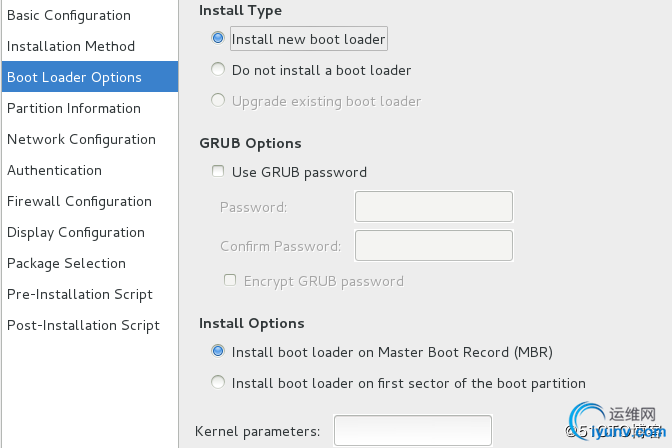Select Install new boot loader option
This screenshot has height=448, width=672.
tap(218, 39)
